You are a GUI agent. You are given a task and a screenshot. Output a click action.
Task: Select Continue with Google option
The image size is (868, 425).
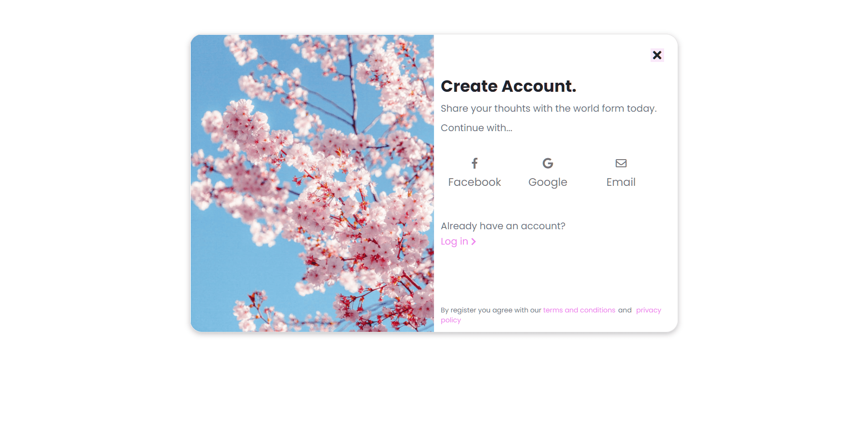click(547, 172)
